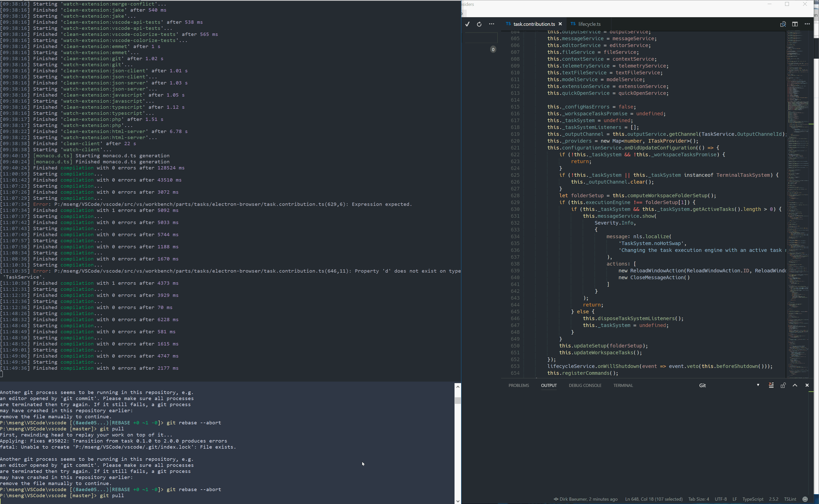Close the bottom output panel
Image resolution: width=819 pixels, height=504 pixels.
(x=807, y=385)
